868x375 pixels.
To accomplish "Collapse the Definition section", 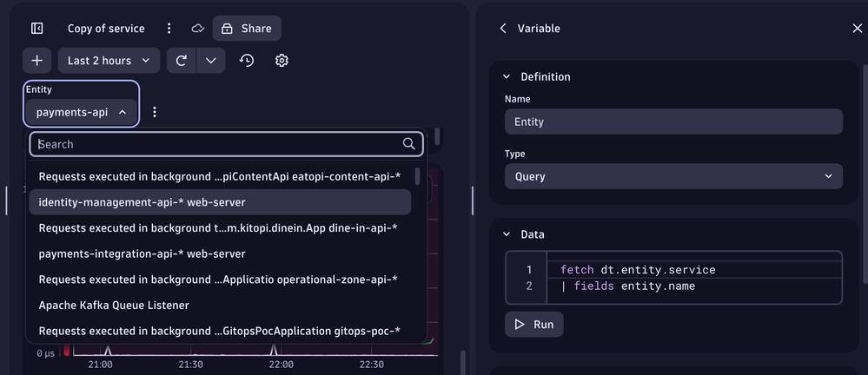I will click(x=507, y=76).
